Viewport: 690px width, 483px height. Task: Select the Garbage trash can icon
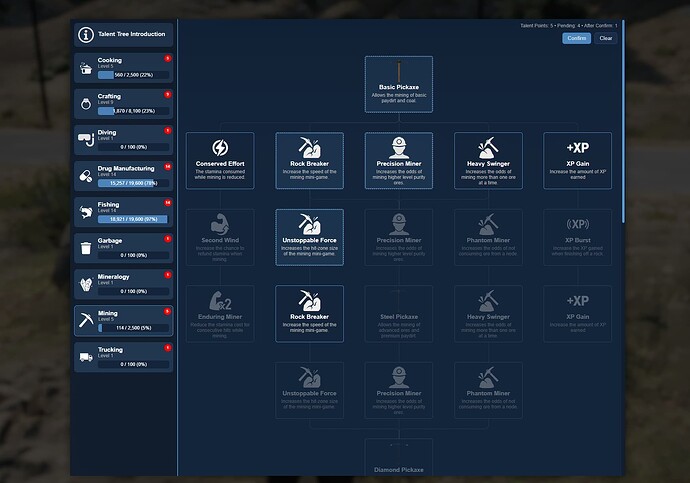(x=86, y=248)
